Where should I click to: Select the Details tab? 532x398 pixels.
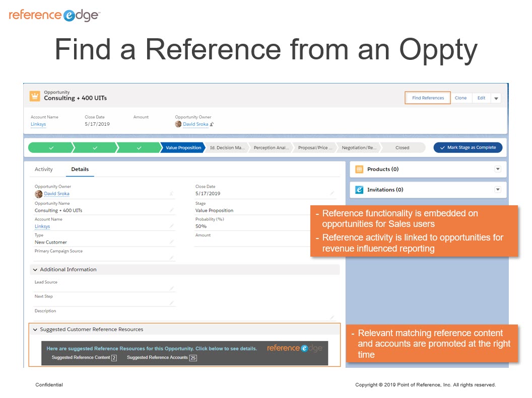click(x=80, y=169)
